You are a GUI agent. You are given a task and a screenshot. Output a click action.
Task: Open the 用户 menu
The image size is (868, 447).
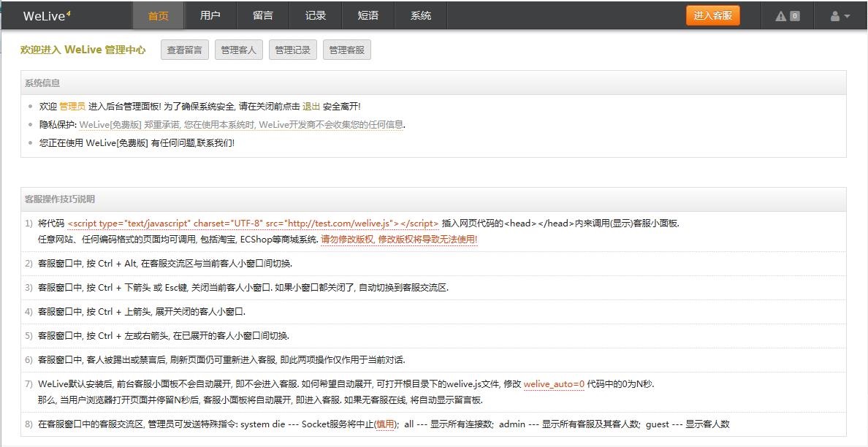(210, 15)
